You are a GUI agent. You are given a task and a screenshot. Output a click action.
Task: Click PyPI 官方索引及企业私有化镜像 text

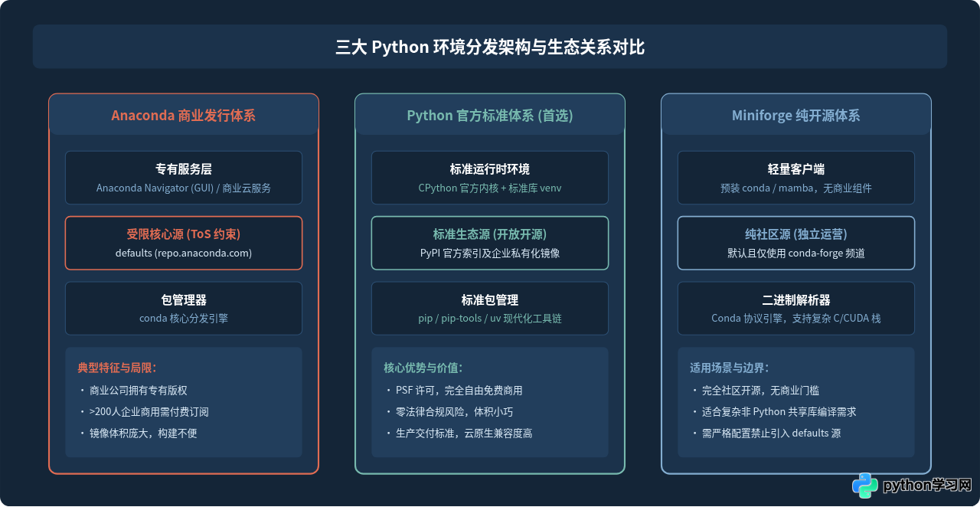[490, 253]
